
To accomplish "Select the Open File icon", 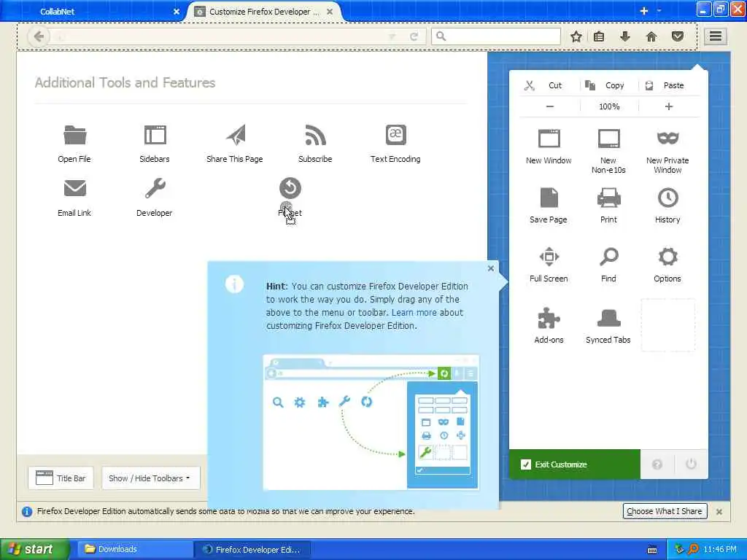I will coord(75,135).
